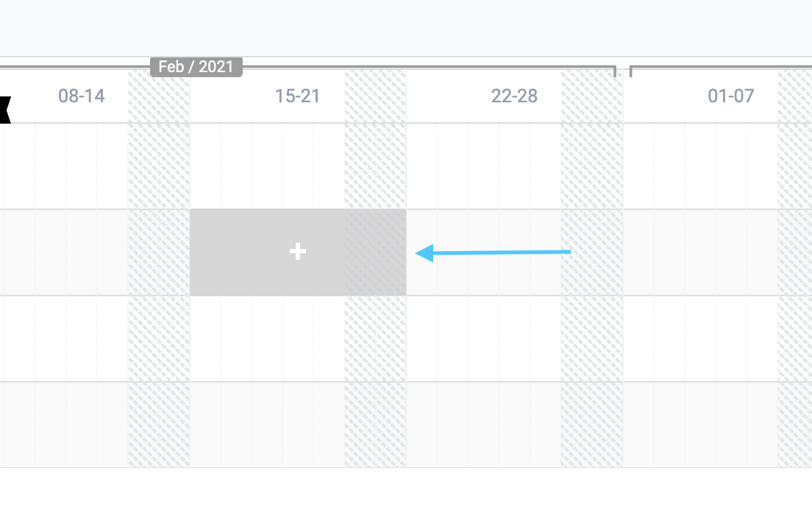
Task: Click the black flag marker at timeline edge
Action: click(4, 110)
